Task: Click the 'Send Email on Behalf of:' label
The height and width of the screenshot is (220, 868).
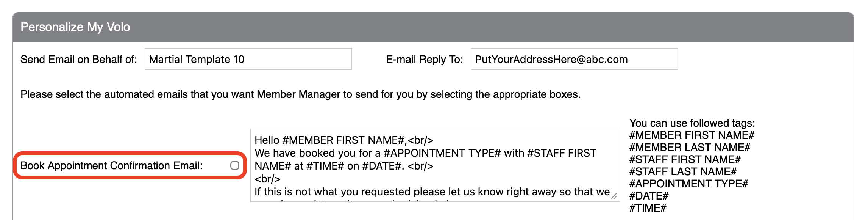Action: coord(79,60)
